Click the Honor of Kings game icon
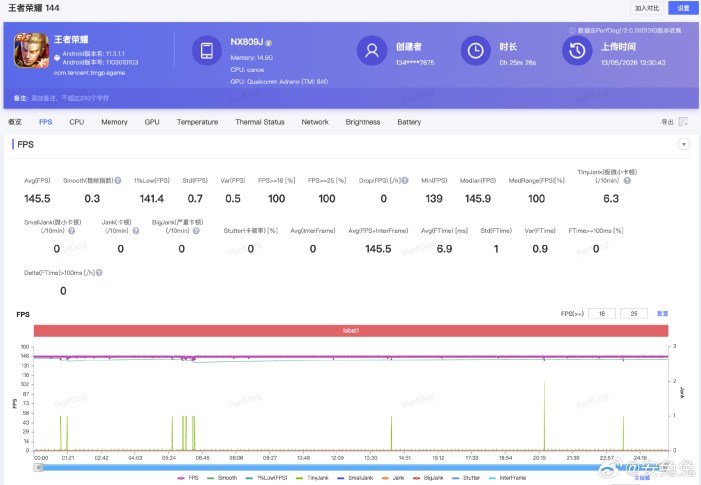Screen dimensions: 701x485 (x=31, y=51)
